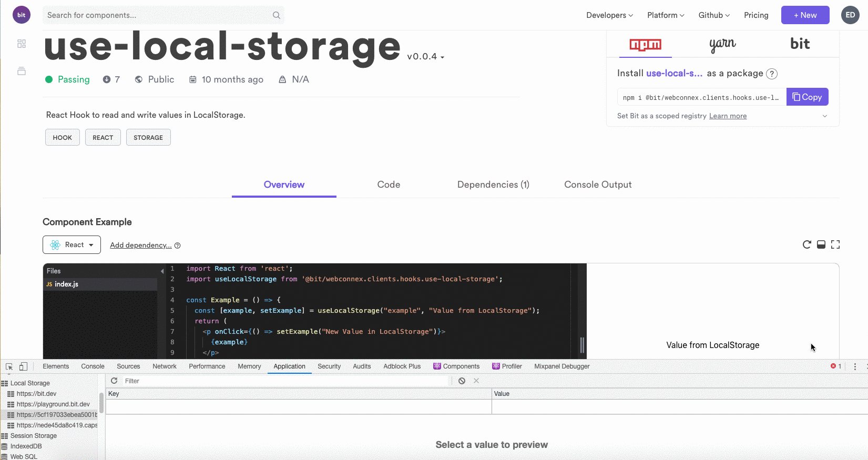Click the Passing build status
Viewport: 868px width, 460px height.
click(67, 79)
